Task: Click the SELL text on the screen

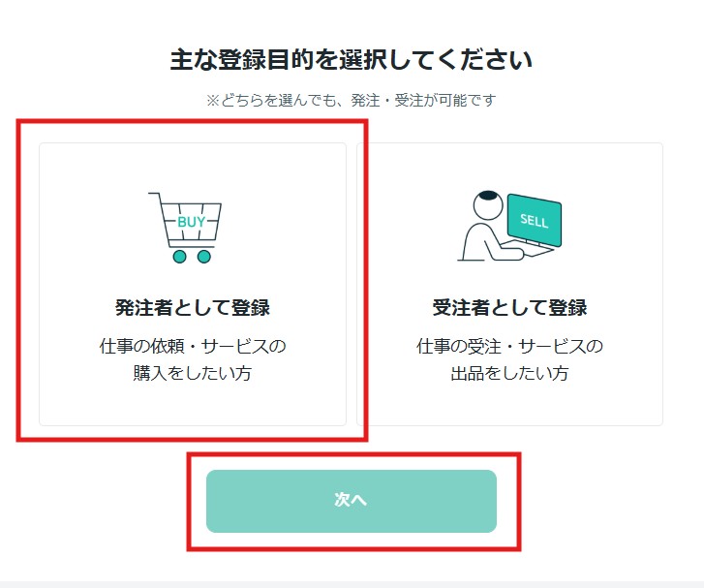Action: click(x=534, y=221)
